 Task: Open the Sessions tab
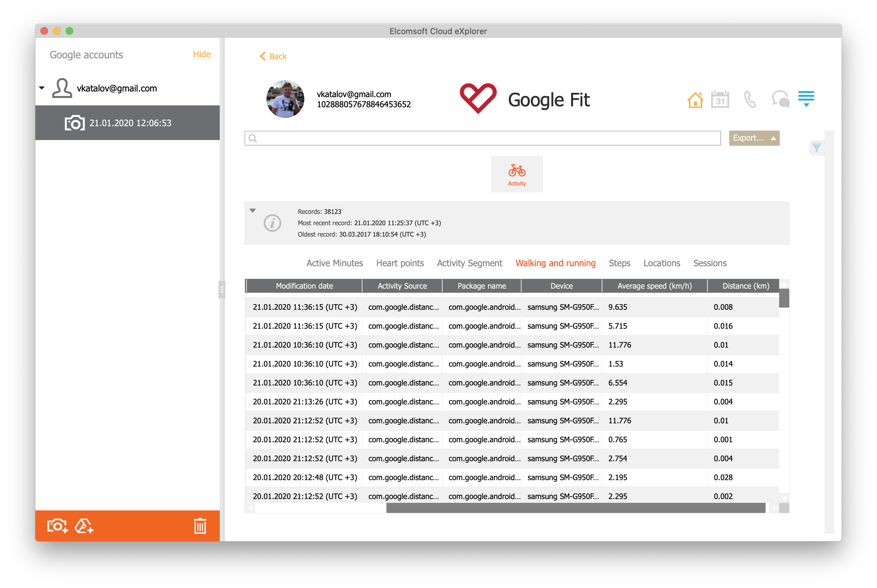[710, 263]
